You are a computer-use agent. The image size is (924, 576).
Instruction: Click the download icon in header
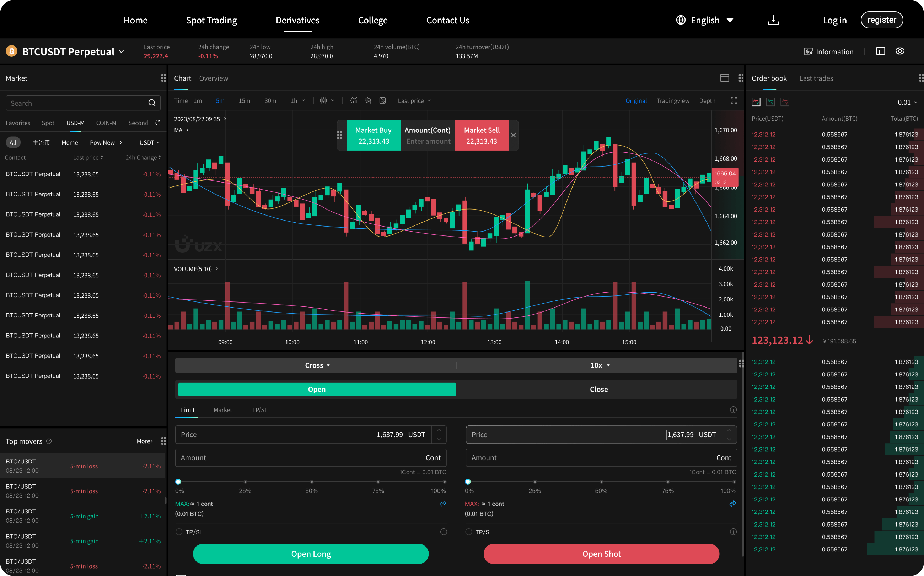click(773, 20)
